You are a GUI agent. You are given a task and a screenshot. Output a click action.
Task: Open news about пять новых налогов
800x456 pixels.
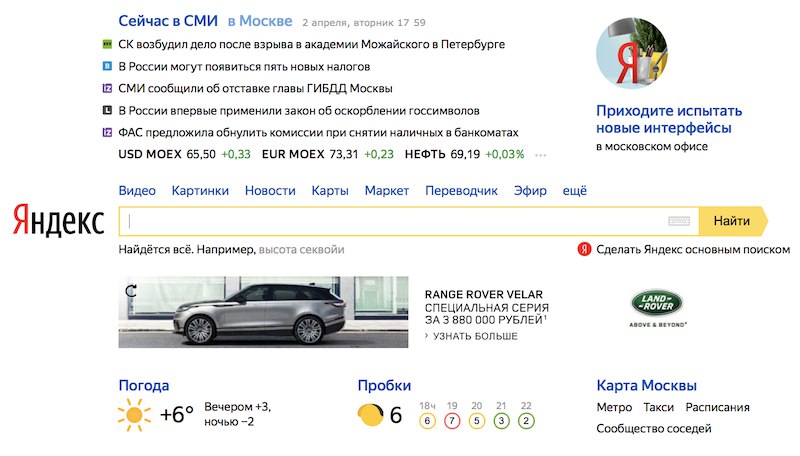(244, 67)
